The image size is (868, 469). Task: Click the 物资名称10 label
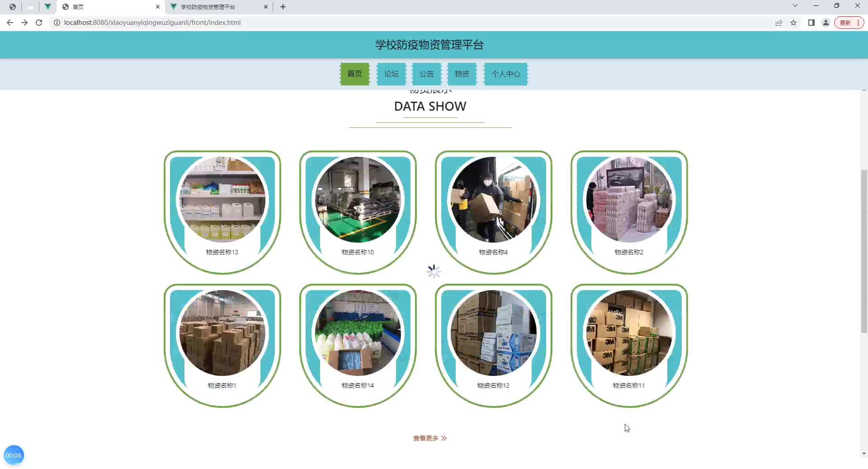click(x=358, y=252)
